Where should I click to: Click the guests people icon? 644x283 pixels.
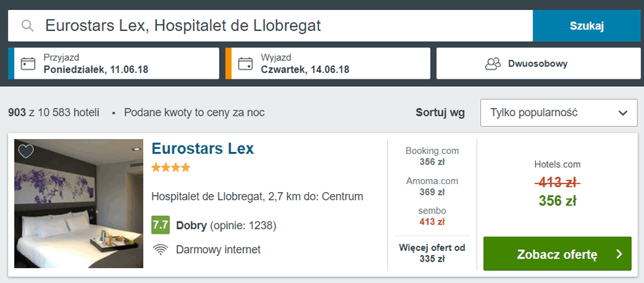[x=493, y=64]
